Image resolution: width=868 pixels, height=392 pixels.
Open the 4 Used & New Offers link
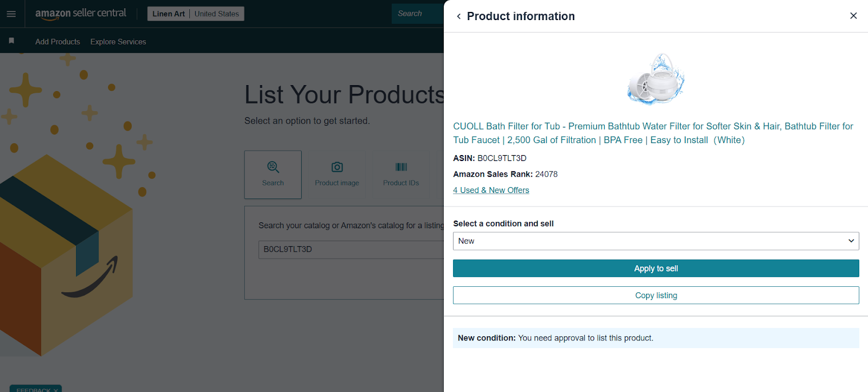tap(490, 190)
